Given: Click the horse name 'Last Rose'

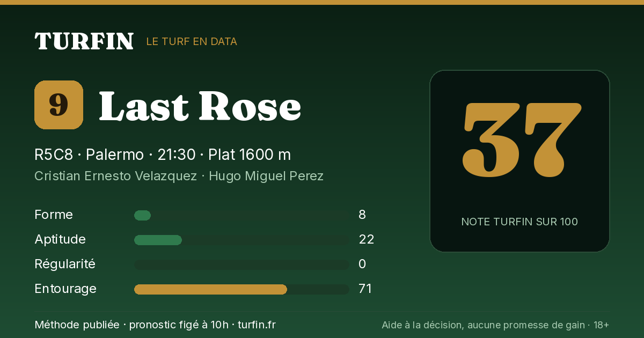Looking at the screenshot, I should pos(200,105).
